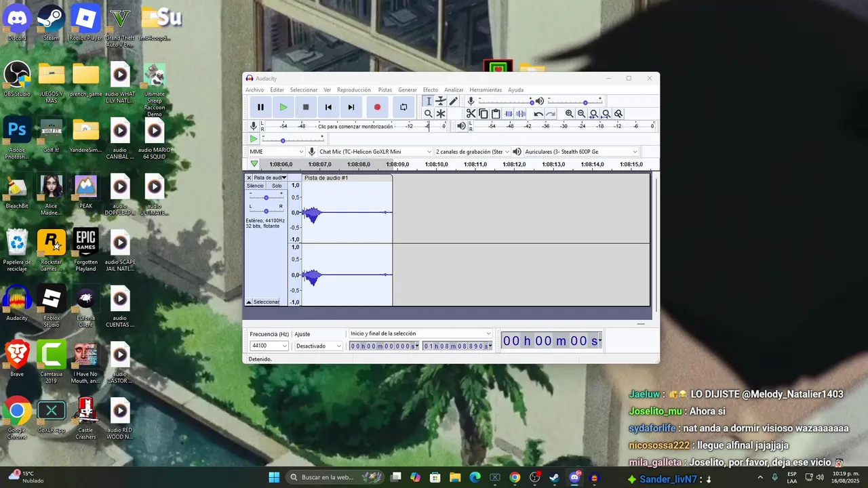
Task: Select the Selection (I-beam) tool
Action: click(x=428, y=101)
